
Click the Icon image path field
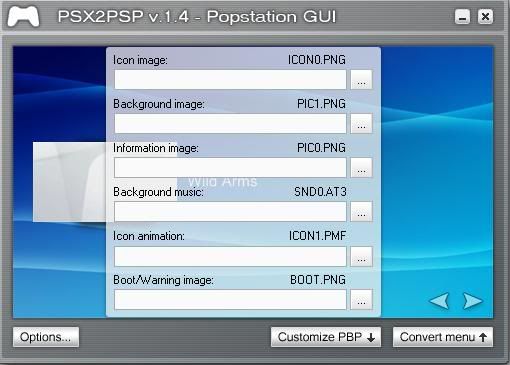point(230,79)
